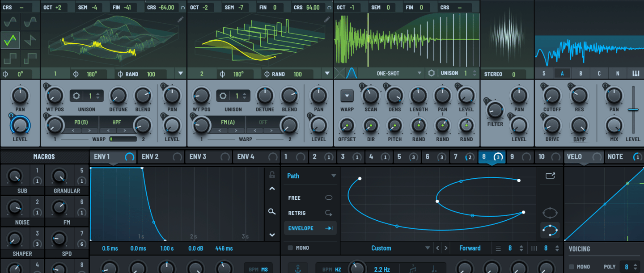Click previous arrow under PD (B) warp

[73, 130]
